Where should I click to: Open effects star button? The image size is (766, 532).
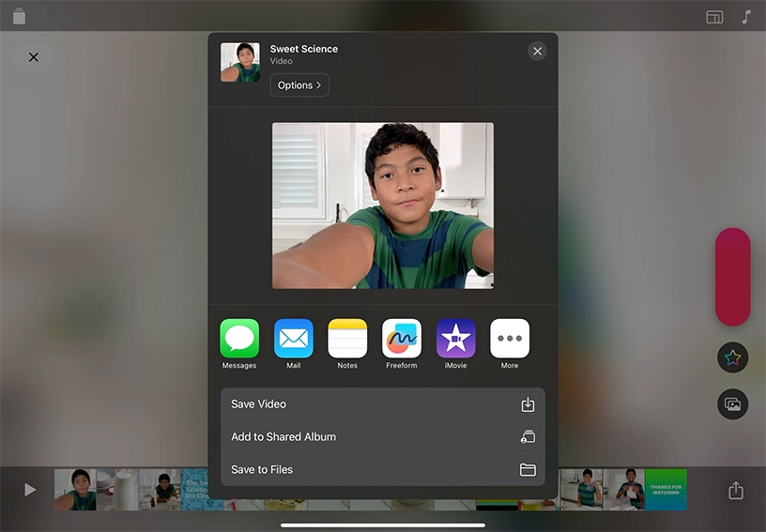(732, 357)
